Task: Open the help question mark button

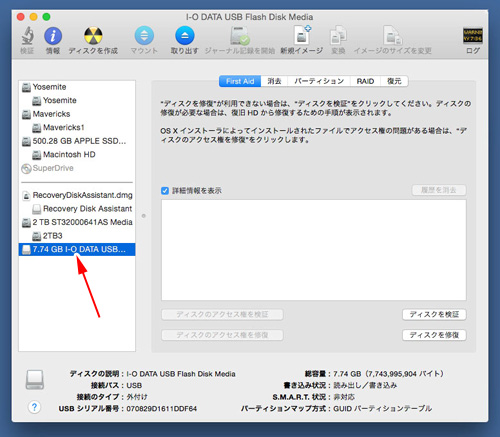Action: [x=34, y=407]
